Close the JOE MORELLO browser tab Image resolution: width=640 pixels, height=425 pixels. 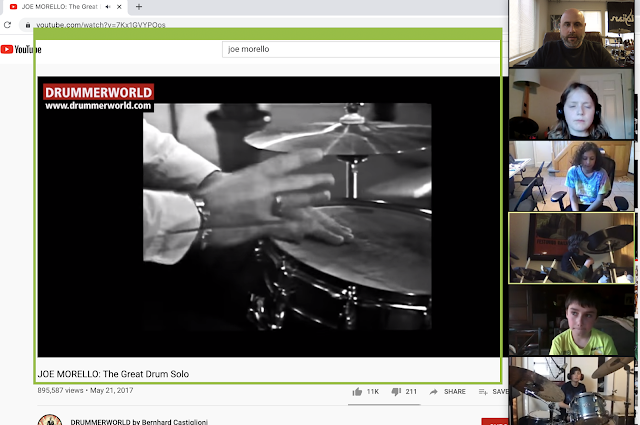tap(119, 7)
